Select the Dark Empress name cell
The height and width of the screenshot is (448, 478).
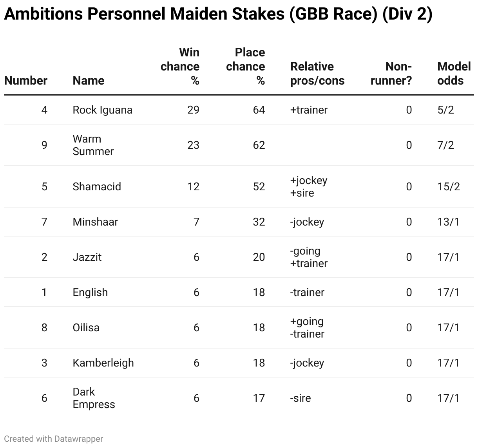pos(94,398)
